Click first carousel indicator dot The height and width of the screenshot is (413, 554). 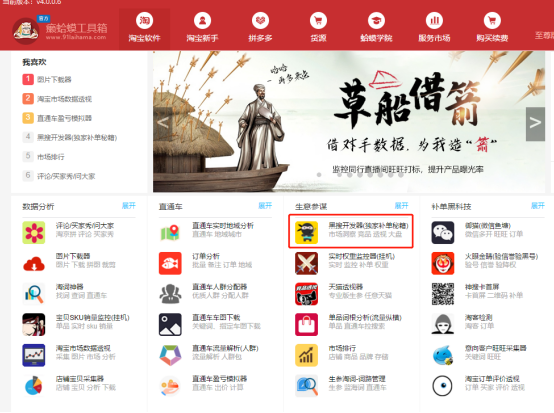click(x=319, y=175)
